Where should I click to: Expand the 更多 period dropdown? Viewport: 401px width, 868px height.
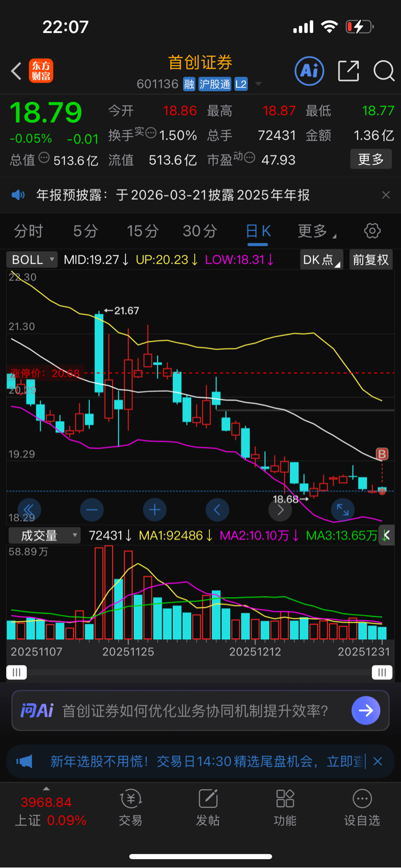click(x=316, y=231)
